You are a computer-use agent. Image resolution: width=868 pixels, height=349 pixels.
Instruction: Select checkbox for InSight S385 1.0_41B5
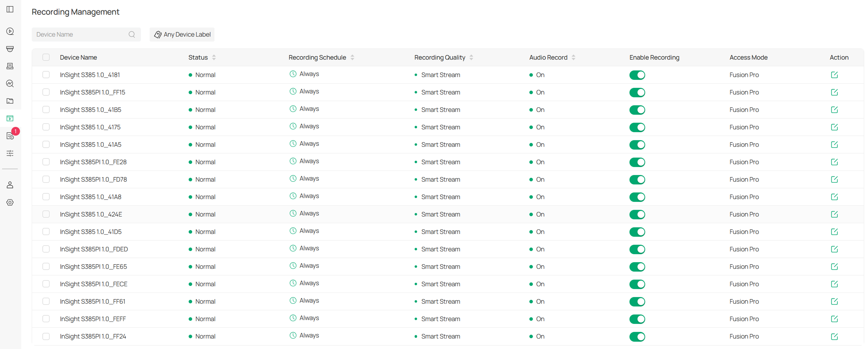46,110
